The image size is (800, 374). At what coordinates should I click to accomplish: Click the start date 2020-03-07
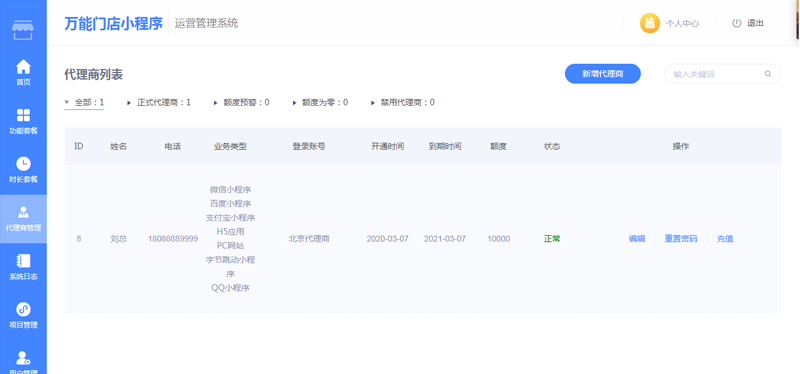pos(388,238)
